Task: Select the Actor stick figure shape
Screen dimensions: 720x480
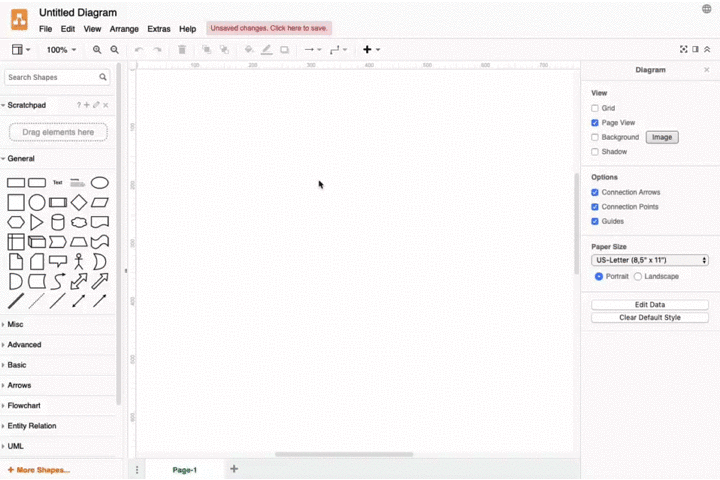Action: [79, 262]
